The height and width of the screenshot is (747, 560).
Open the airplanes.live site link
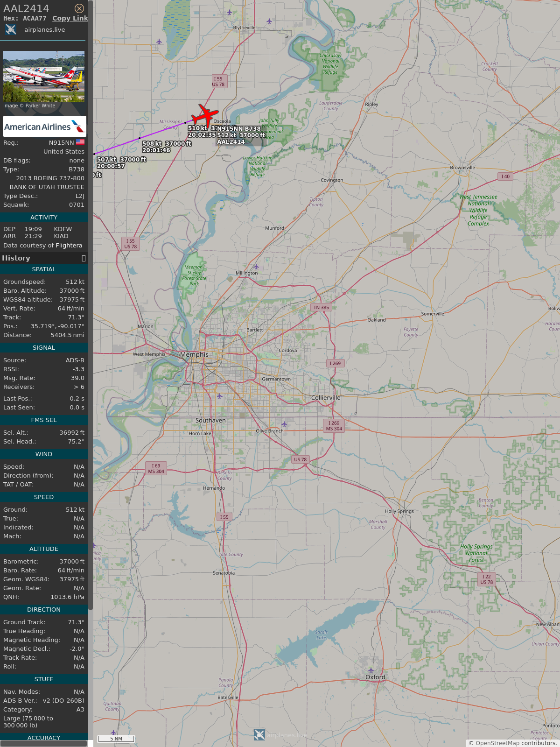pos(45,29)
